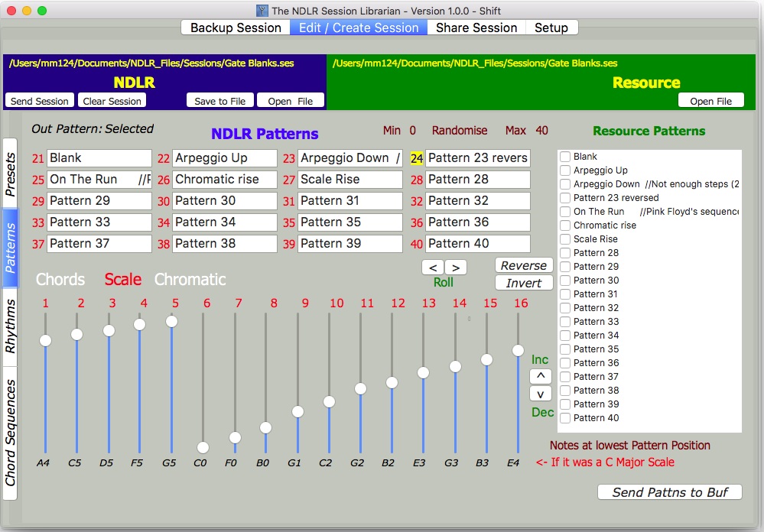Select the Blank resource pattern checkbox
This screenshot has height=532, width=764.
coord(565,157)
